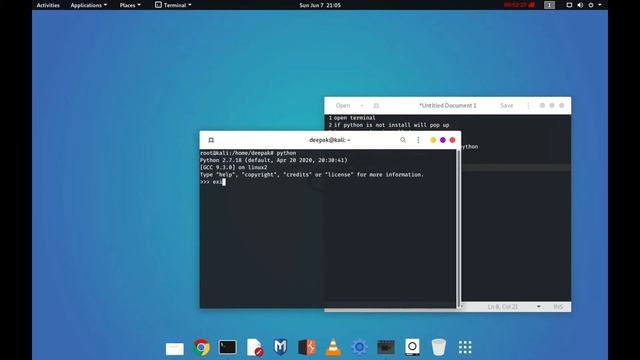Select workspace 1 indicator in top bar
The height and width of the screenshot is (360, 640).
click(549, 5)
